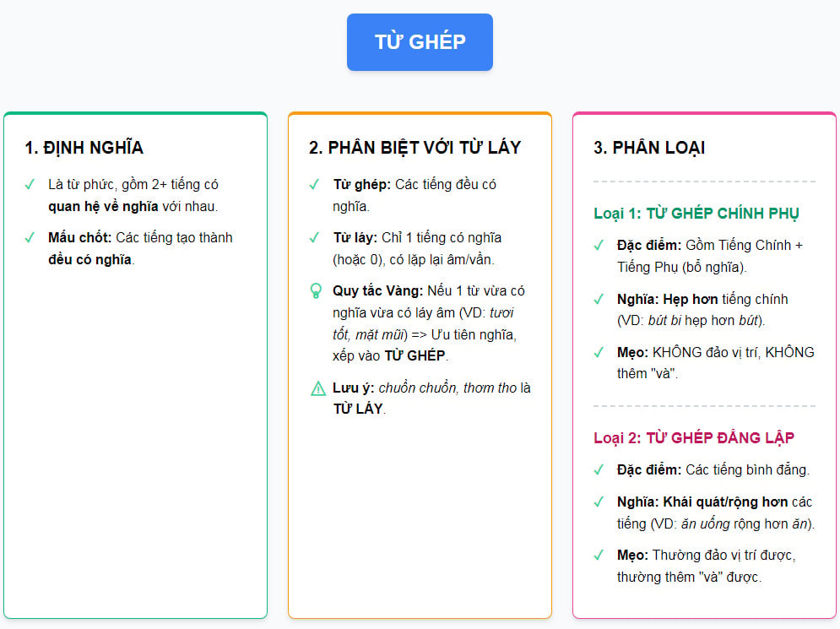This screenshot has height=629, width=840.
Task: Click checkmark beside 'Mẹo: Thường đảo vị trí'
Action: pyautogui.click(x=599, y=555)
